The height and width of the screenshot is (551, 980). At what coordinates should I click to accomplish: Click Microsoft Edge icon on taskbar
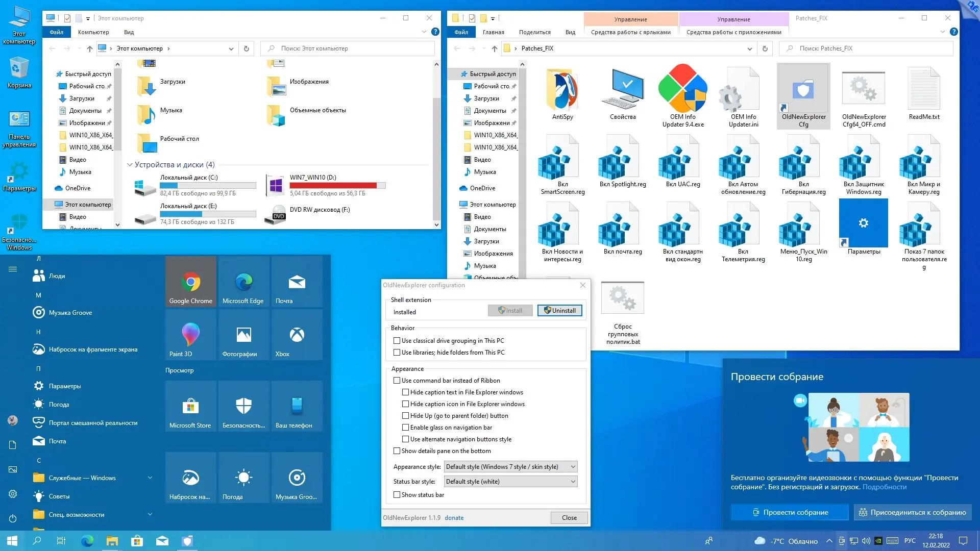[87, 541]
